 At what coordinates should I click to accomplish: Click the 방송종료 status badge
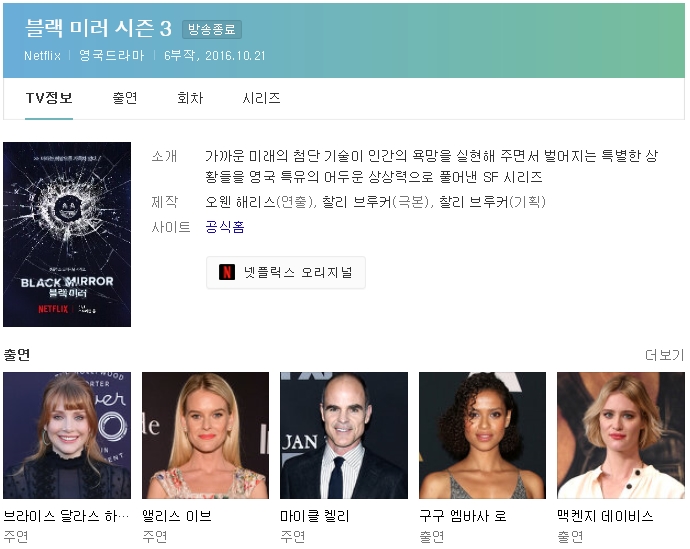212,29
